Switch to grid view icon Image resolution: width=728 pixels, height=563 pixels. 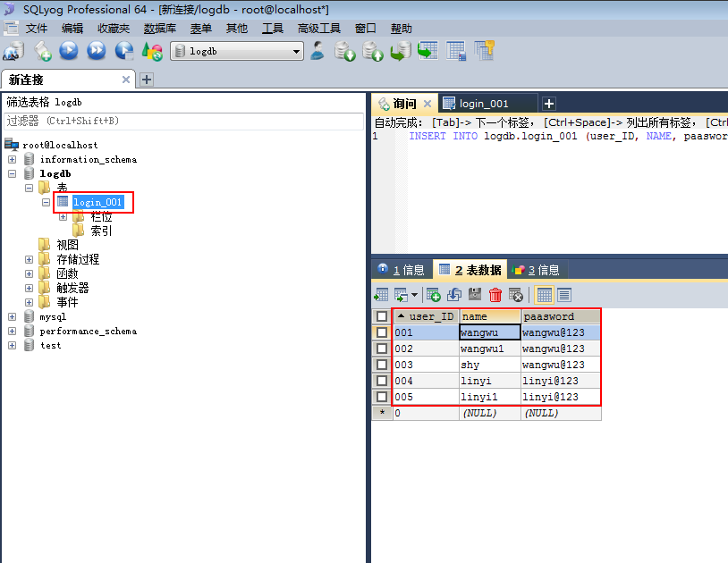pyautogui.click(x=544, y=295)
